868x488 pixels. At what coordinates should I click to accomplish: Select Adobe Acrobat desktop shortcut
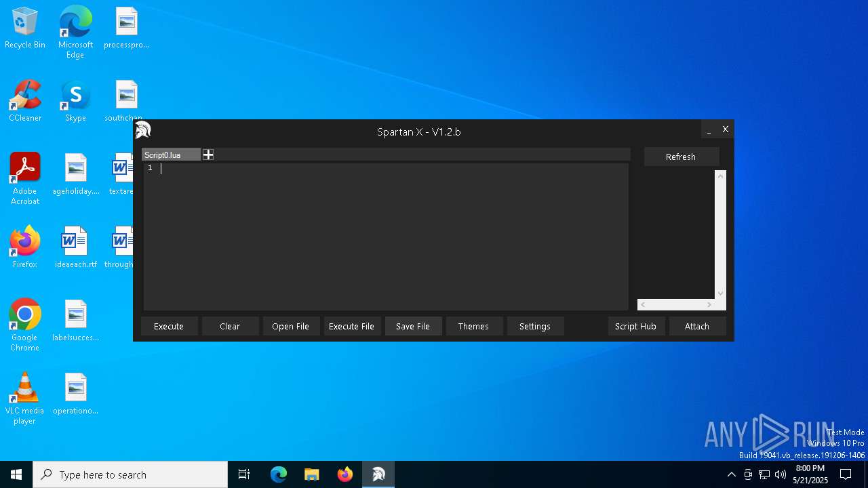[x=25, y=179]
